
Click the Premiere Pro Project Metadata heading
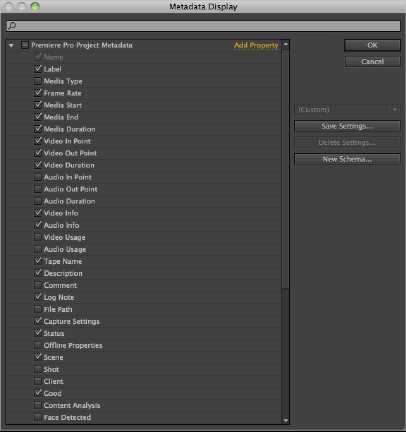tap(82, 45)
